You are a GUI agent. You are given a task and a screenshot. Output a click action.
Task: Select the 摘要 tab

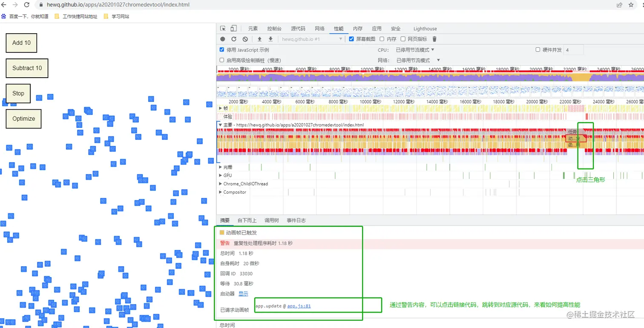(224, 221)
